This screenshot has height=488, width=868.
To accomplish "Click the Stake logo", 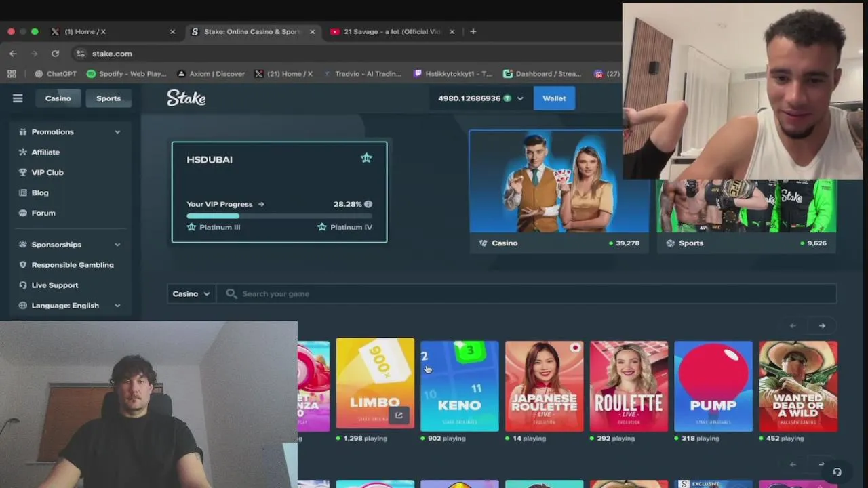I will click(x=186, y=98).
